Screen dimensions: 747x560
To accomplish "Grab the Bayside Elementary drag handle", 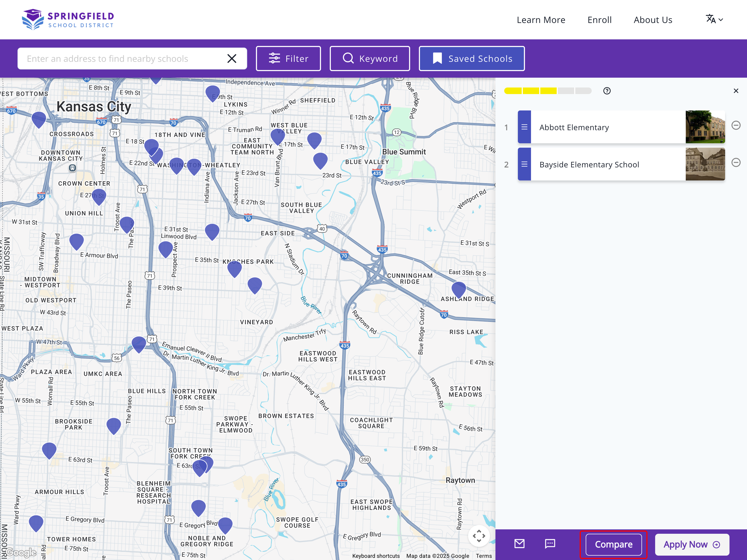I will point(524,164).
